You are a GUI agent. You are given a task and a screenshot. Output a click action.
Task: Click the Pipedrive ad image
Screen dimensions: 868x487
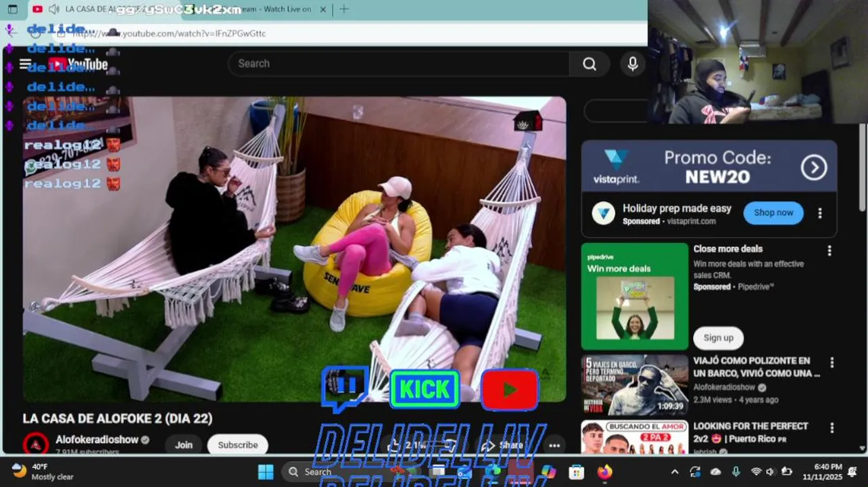click(635, 296)
